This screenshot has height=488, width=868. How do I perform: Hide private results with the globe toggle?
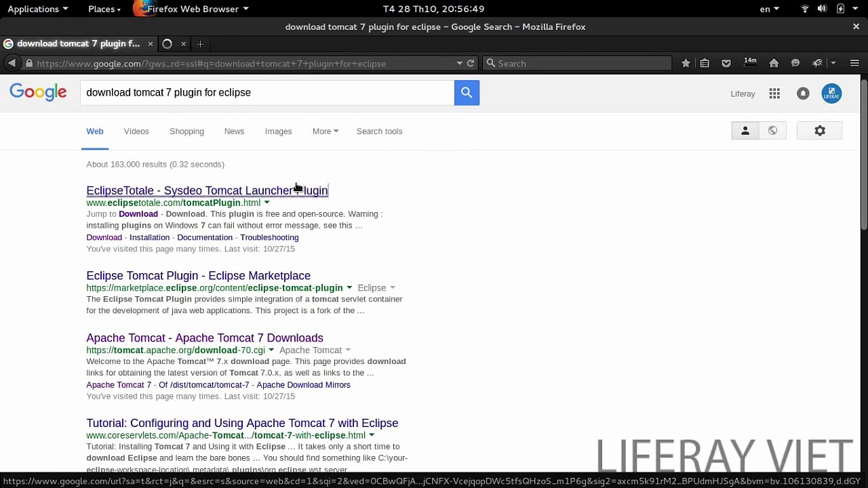pyautogui.click(x=772, y=131)
